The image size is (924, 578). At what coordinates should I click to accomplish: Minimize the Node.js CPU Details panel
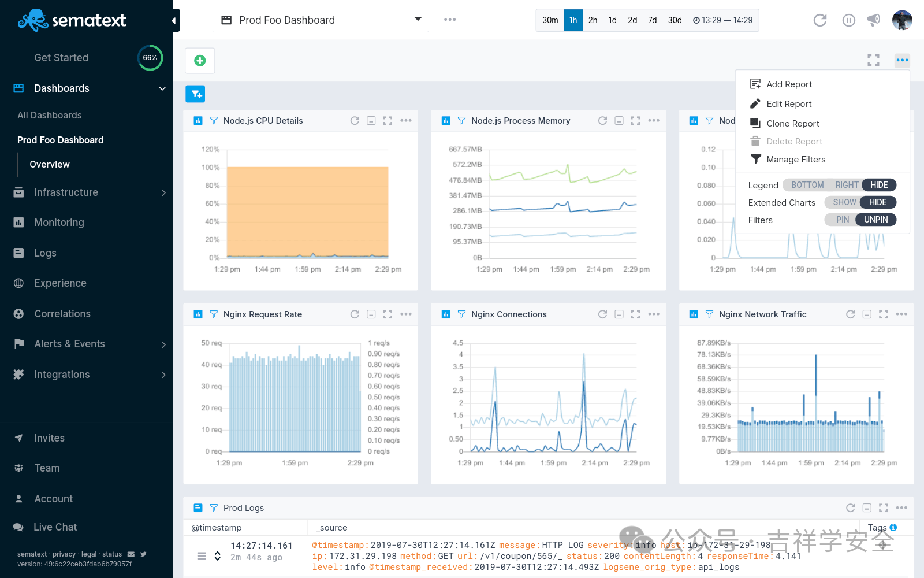pyautogui.click(x=371, y=121)
